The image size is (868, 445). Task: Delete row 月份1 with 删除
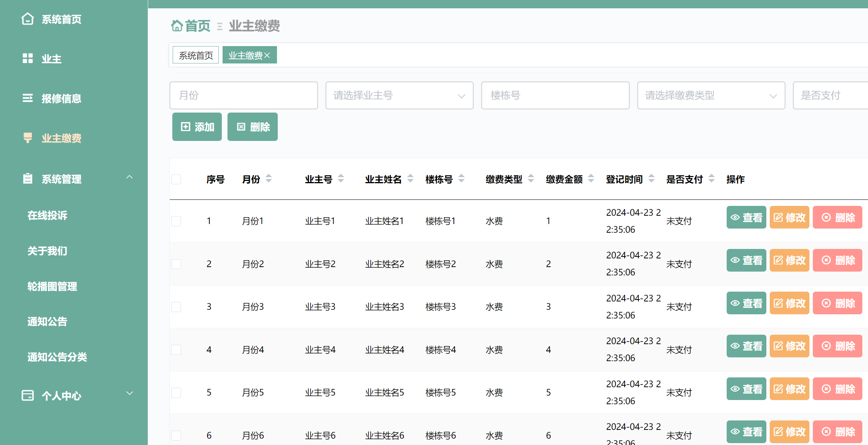pyautogui.click(x=837, y=217)
